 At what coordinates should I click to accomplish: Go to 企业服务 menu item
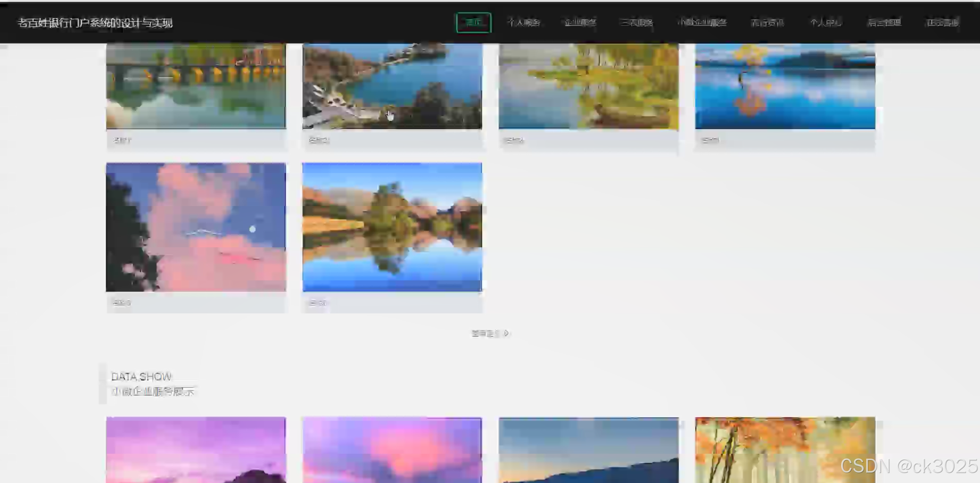(x=580, y=23)
